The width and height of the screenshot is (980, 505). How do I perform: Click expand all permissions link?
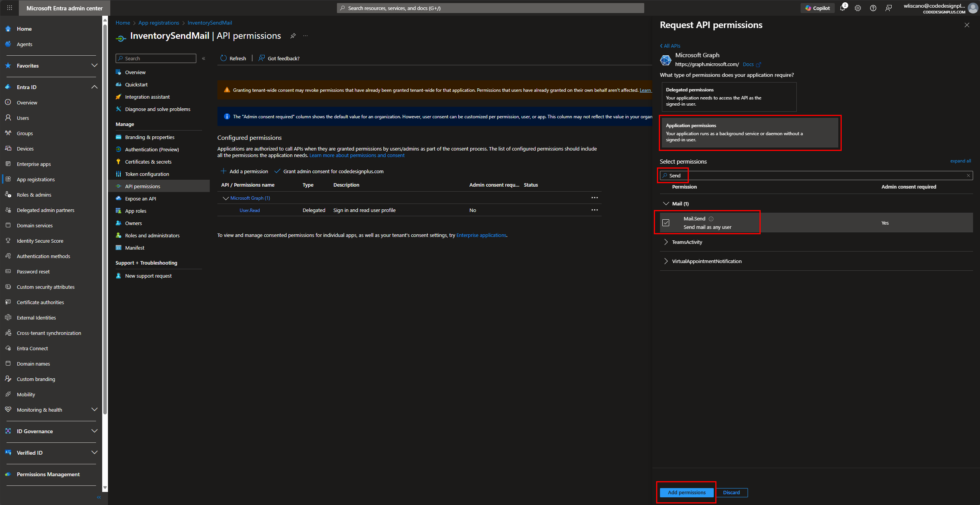point(960,161)
